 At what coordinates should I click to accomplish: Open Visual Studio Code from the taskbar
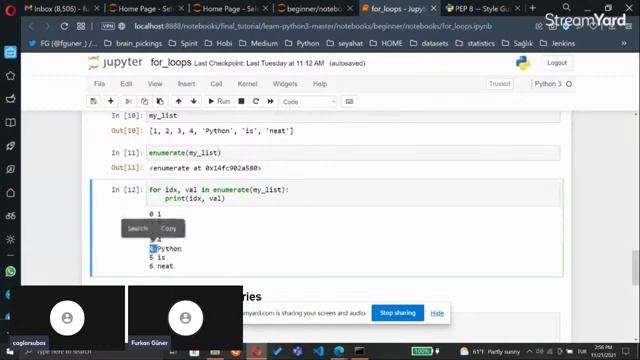(318, 351)
